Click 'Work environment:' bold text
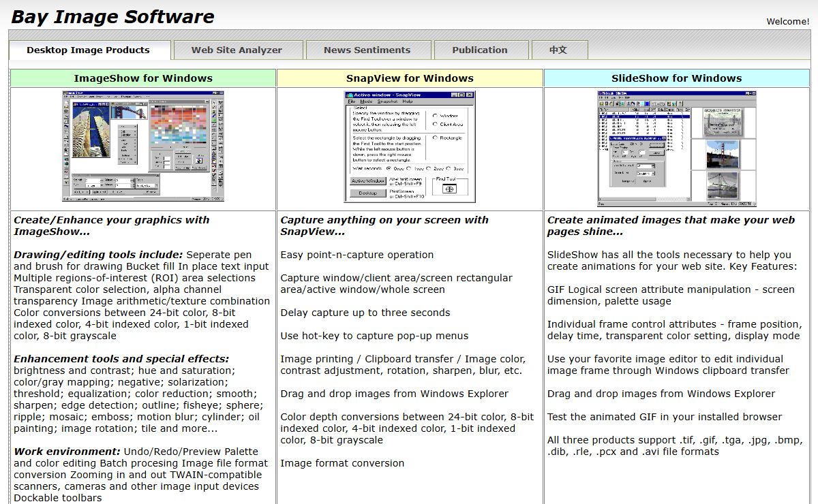The image size is (818, 504). (67, 452)
